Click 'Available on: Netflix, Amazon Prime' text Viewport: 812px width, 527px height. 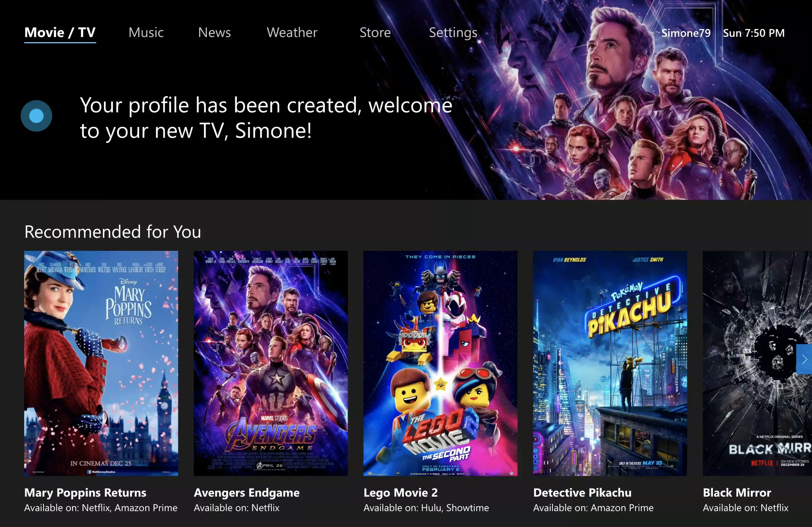pos(101,508)
